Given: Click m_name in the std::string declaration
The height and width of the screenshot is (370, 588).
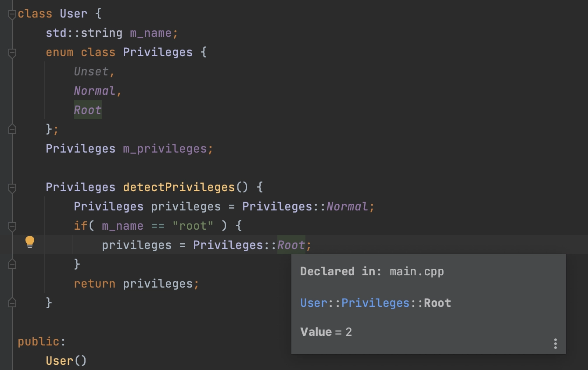Looking at the screenshot, I should [151, 33].
